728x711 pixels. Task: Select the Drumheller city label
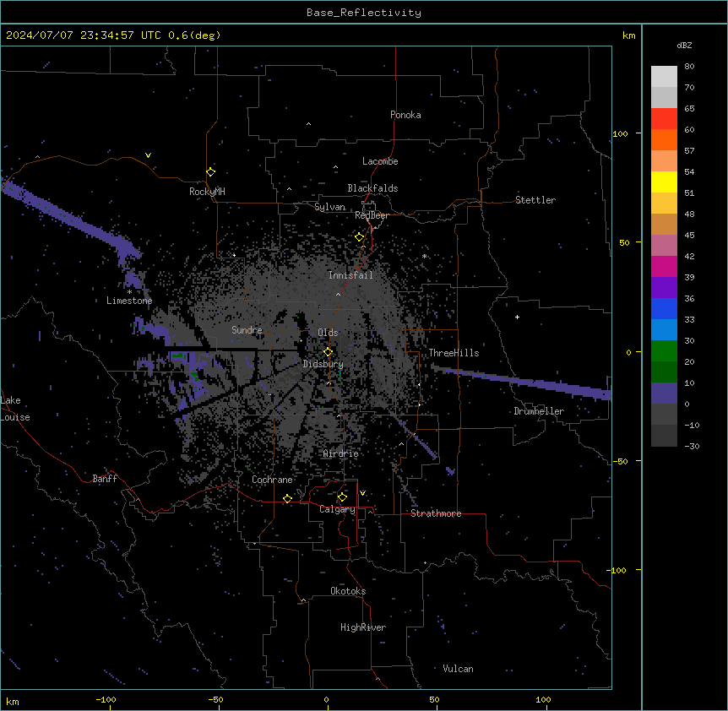539,411
